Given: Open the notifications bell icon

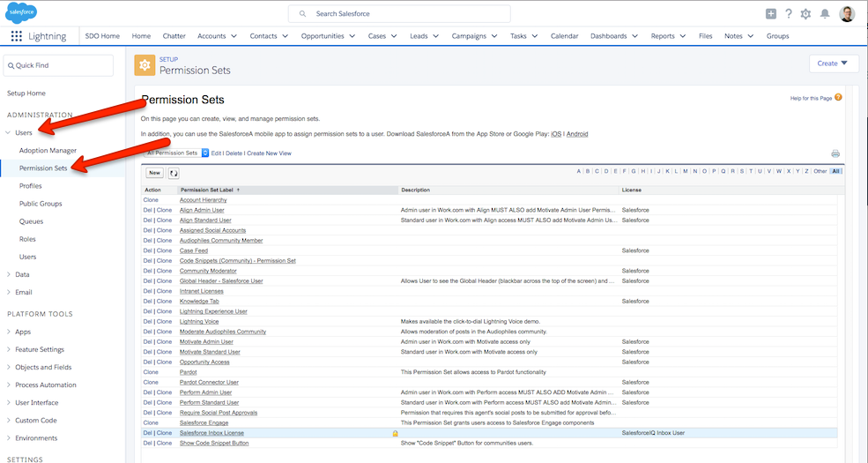Looking at the screenshot, I should pyautogui.click(x=825, y=14).
